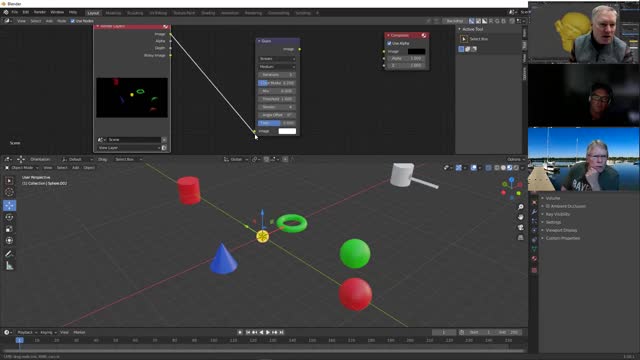Select the Transform tool in viewport toolbar
The width and height of the screenshot is (640, 360).
pyautogui.click(x=9, y=241)
